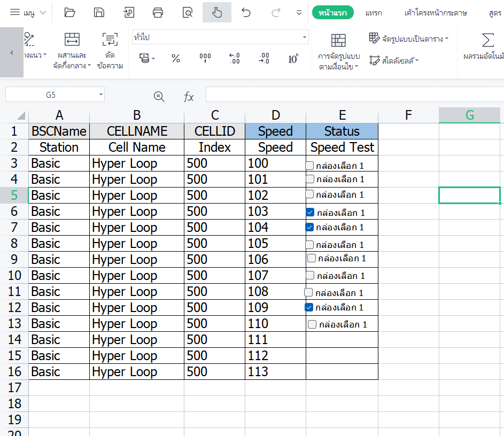Image resolution: width=504 pixels, height=436 pixels.
Task: Switch to the แทรก (Insert) ribbon tab
Action: tap(374, 12)
